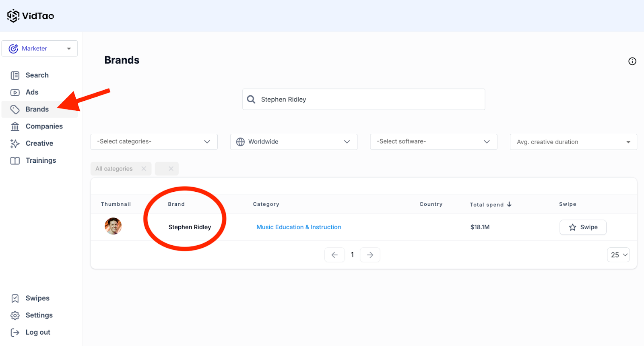Remove the blank filter chip
644x346 pixels.
tap(171, 169)
